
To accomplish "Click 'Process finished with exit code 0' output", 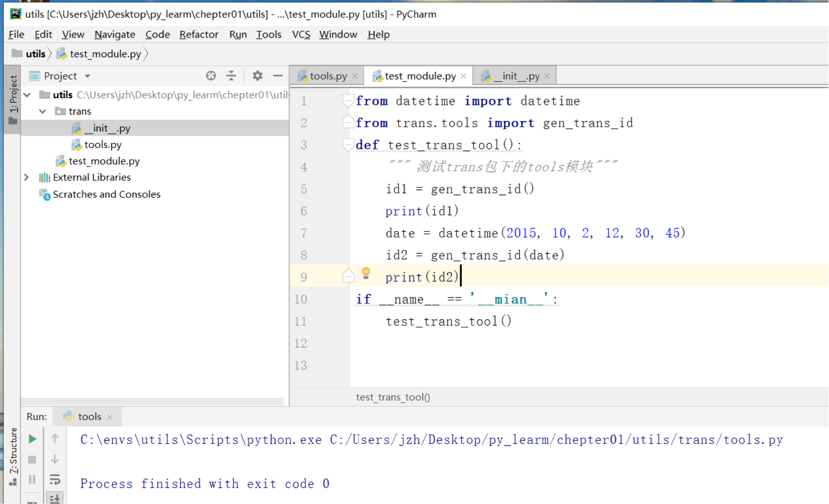I will [205, 484].
